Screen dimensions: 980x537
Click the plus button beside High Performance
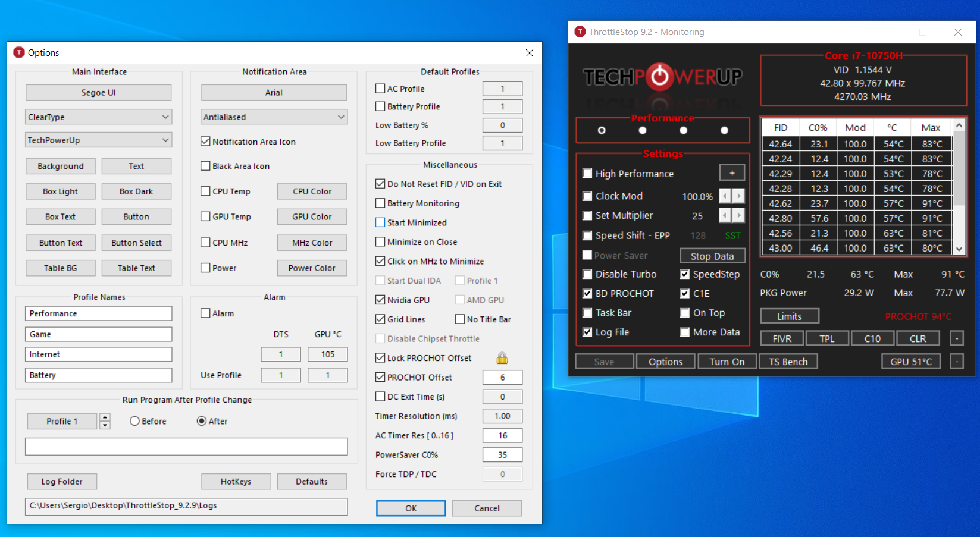pos(732,173)
